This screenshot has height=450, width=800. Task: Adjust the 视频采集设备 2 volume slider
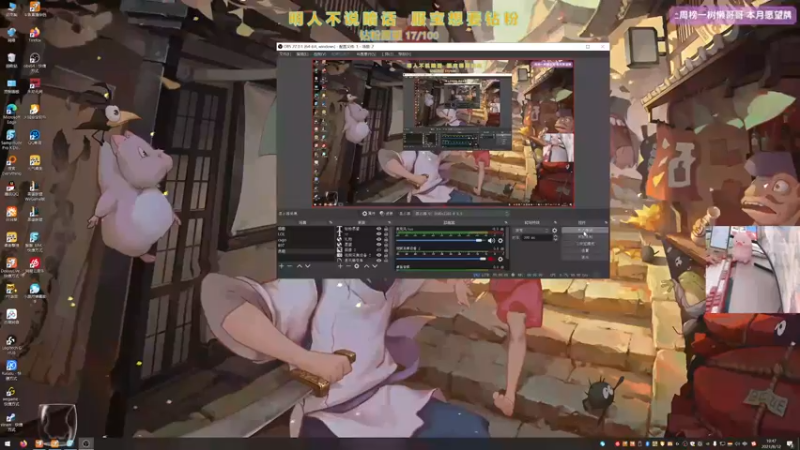pyautogui.click(x=442, y=259)
